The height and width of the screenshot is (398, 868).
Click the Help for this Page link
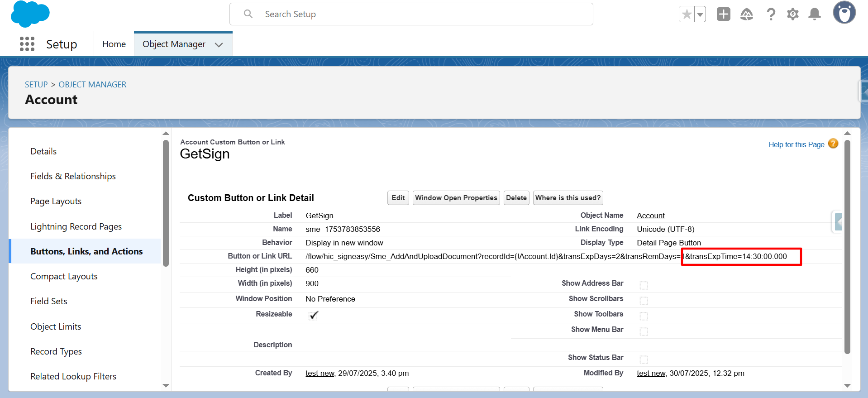click(796, 144)
